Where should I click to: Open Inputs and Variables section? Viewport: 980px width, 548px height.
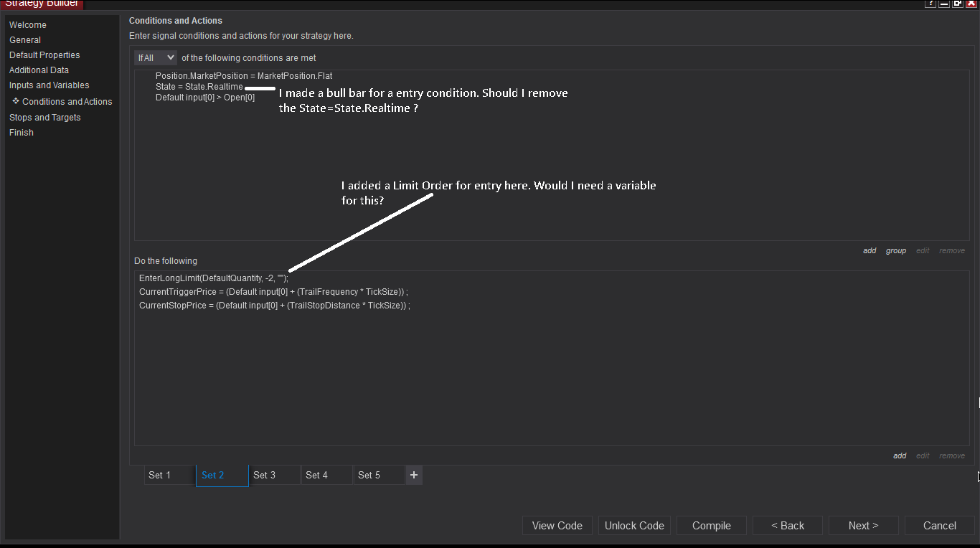tap(50, 85)
